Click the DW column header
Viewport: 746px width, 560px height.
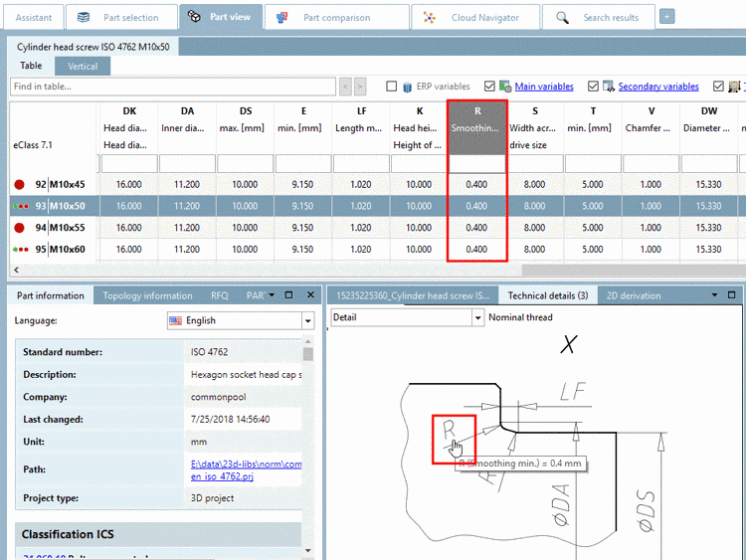point(709,127)
